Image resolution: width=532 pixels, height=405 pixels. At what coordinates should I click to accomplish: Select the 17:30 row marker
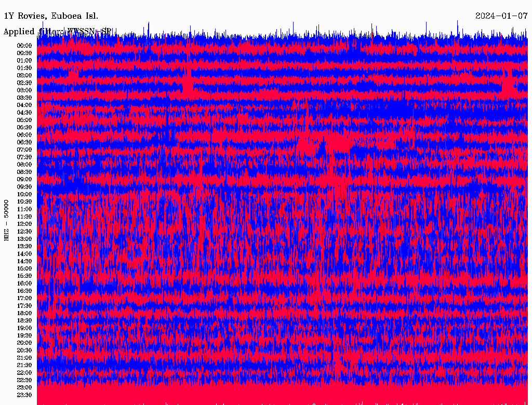24,306
